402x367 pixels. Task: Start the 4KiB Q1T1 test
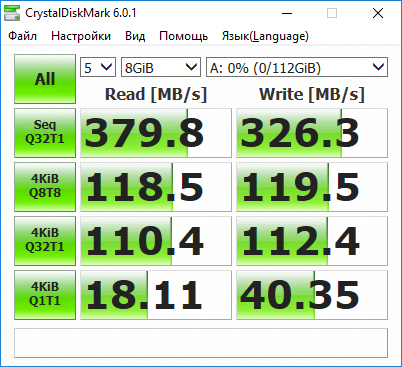click(x=45, y=295)
